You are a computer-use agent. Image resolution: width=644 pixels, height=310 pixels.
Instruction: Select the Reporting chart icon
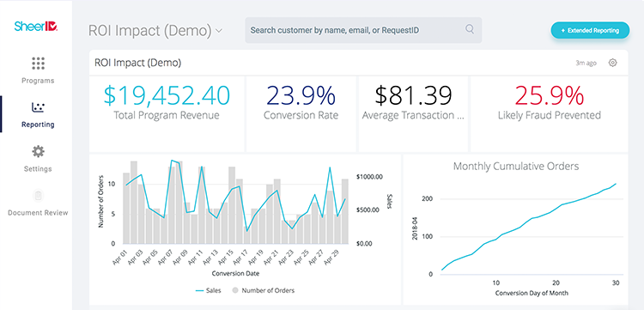pos(38,107)
